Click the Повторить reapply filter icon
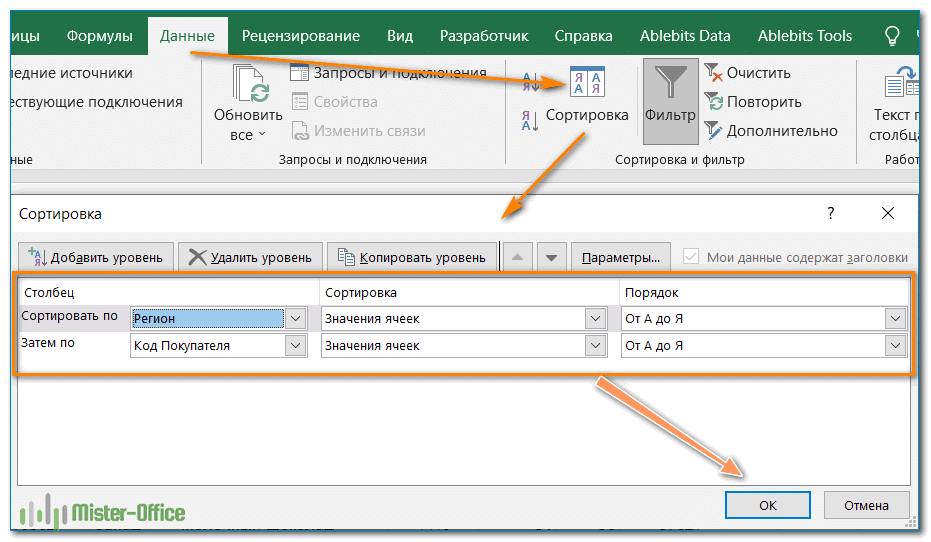 [713, 101]
